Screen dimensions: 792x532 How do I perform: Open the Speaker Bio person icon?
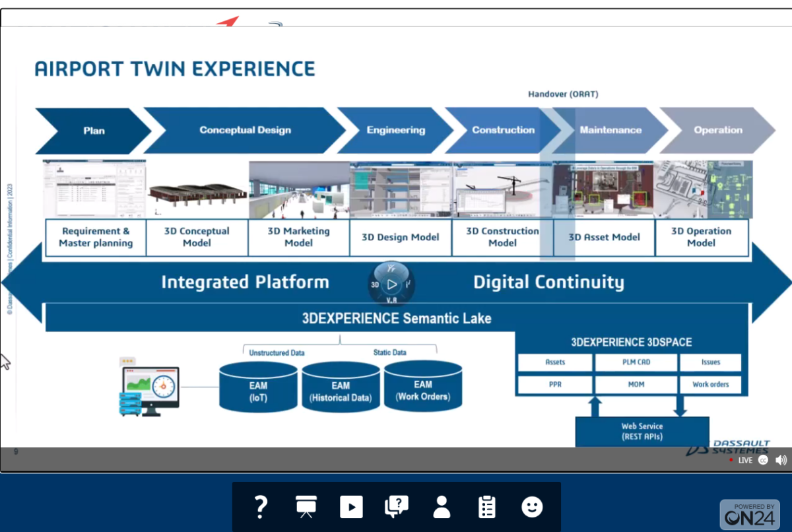[x=442, y=507]
